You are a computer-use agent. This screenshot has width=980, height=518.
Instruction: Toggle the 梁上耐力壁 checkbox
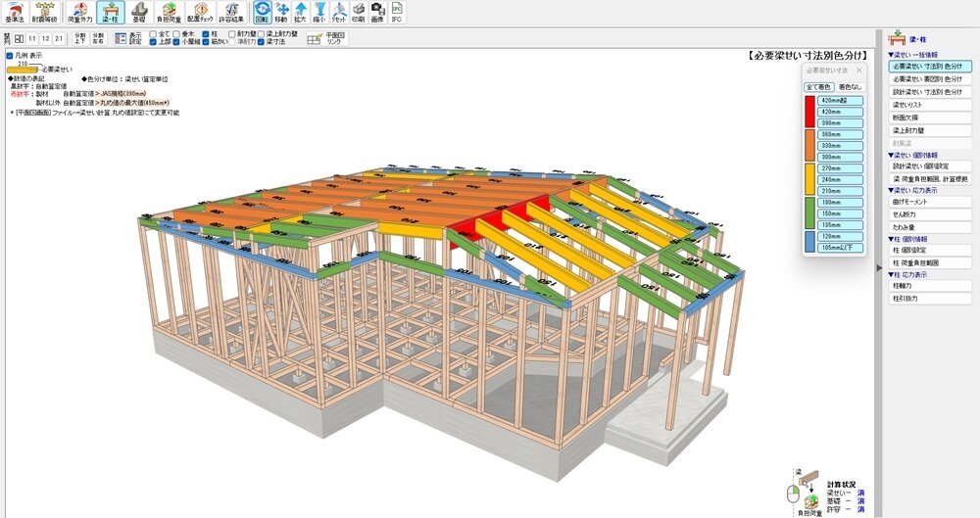[262, 34]
